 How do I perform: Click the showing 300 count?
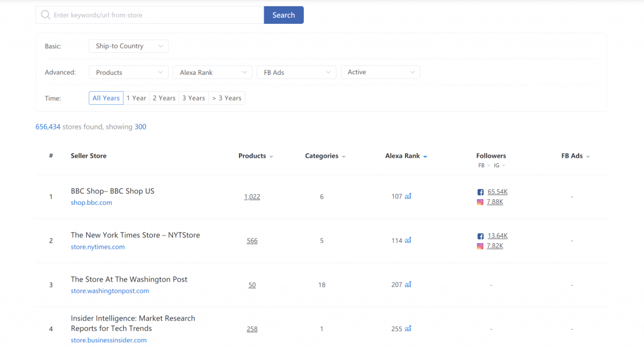pos(140,127)
